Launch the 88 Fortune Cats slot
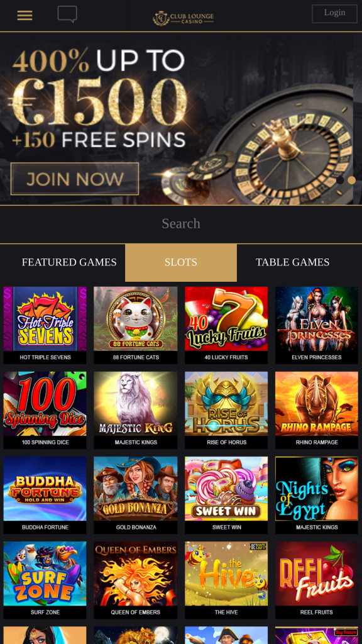Image resolution: width=362 pixels, height=644 pixels. coord(136,325)
